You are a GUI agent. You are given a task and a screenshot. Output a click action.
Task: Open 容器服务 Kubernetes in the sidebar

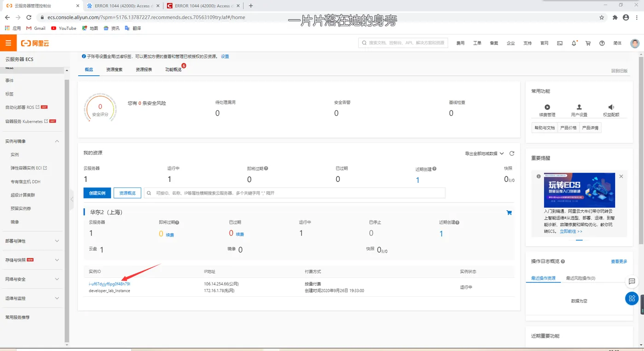[x=24, y=121]
